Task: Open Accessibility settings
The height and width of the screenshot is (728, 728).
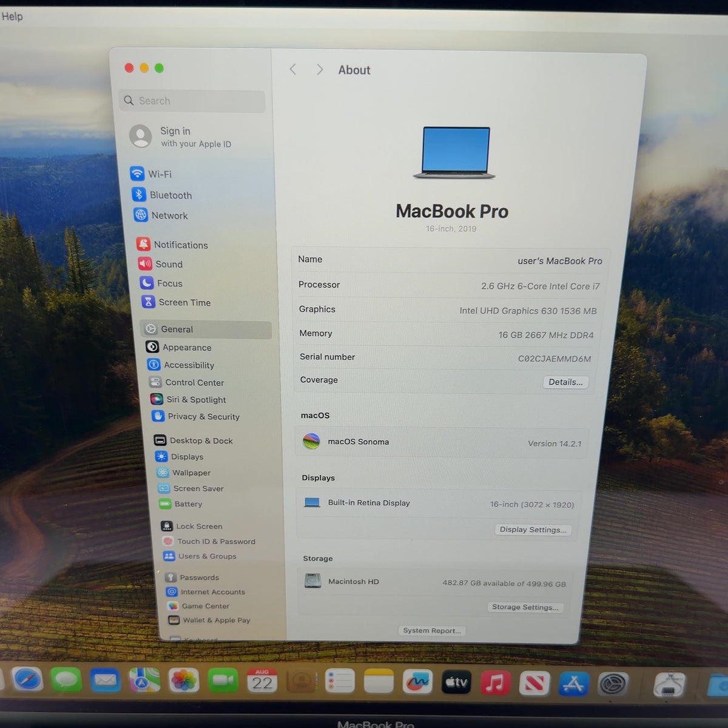Action: [181, 365]
